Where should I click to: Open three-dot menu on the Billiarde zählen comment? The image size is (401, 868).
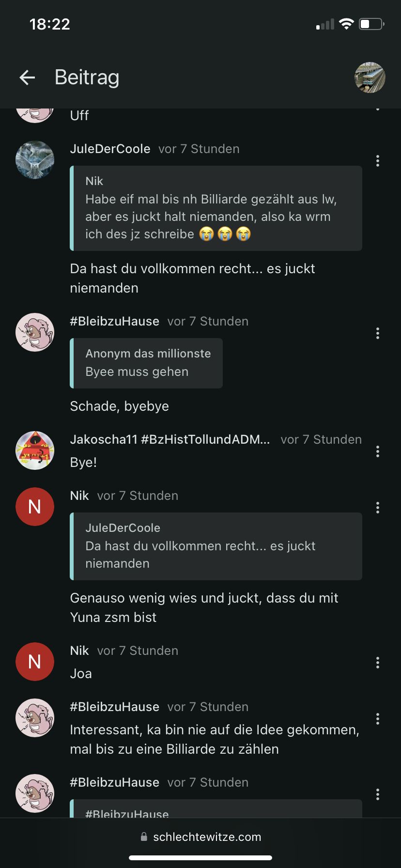tap(378, 719)
